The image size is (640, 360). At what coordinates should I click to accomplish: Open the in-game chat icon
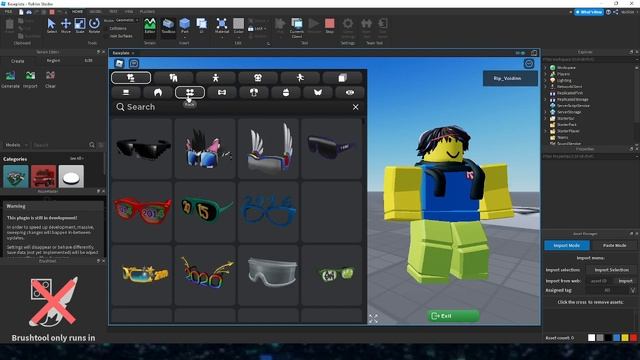pyautogui.click(x=134, y=63)
